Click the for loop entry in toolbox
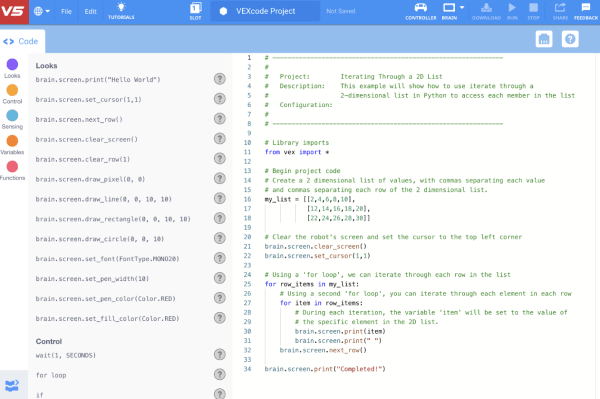 [x=51, y=375]
